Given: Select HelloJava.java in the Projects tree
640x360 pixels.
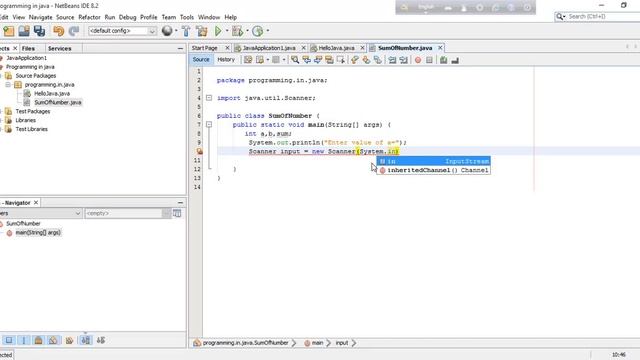Looking at the screenshot, I should click(x=52, y=93).
